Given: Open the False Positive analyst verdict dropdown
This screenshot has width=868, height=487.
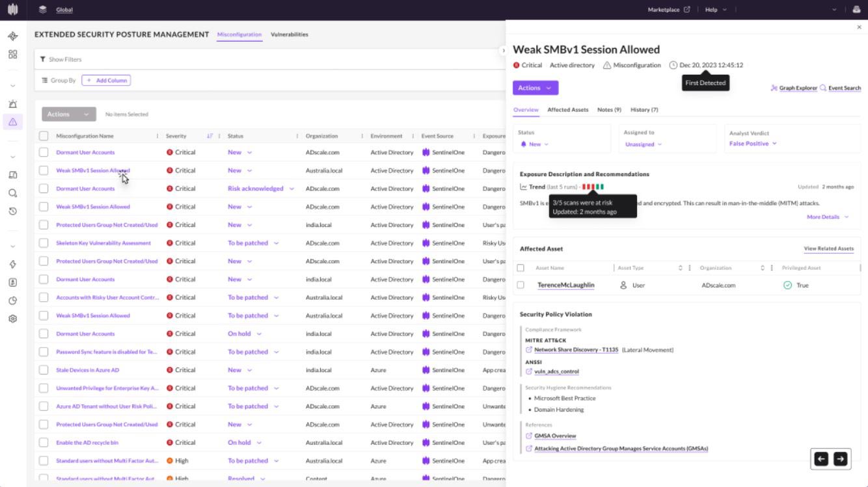Looking at the screenshot, I should (x=753, y=144).
